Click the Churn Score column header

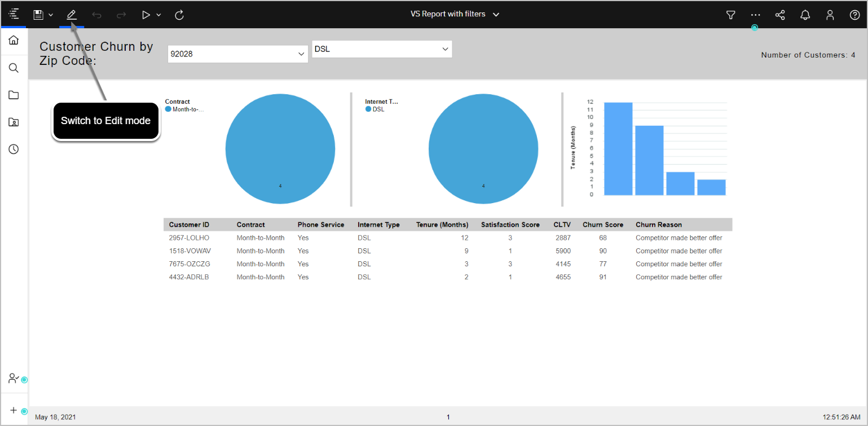pos(603,225)
